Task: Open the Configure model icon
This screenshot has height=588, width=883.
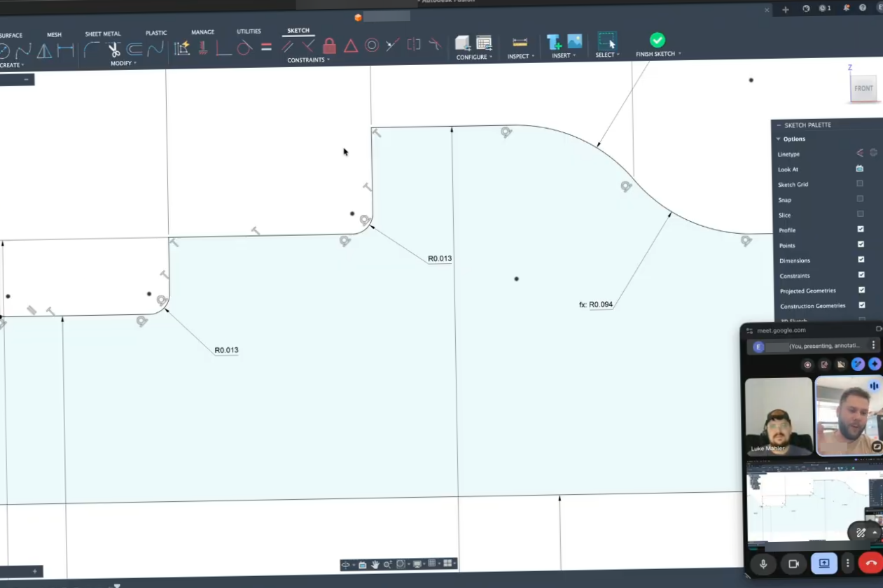Action: tap(462, 43)
